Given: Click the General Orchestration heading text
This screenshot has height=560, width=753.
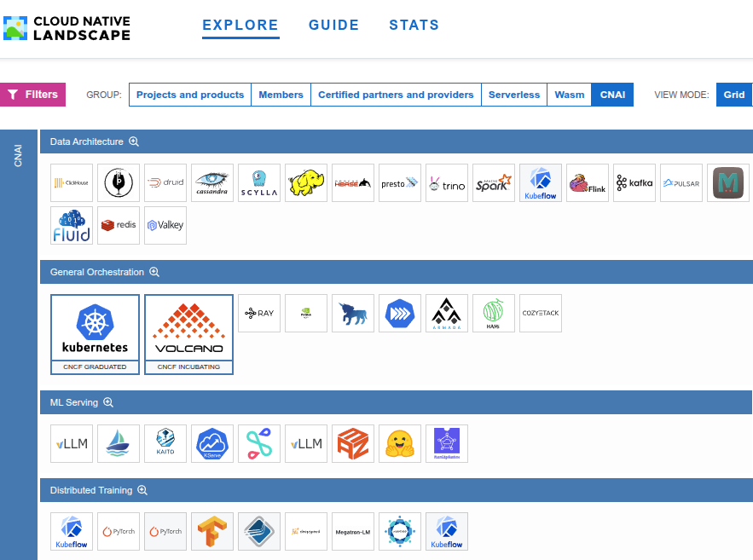Looking at the screenshot, I should pos(97,272).
